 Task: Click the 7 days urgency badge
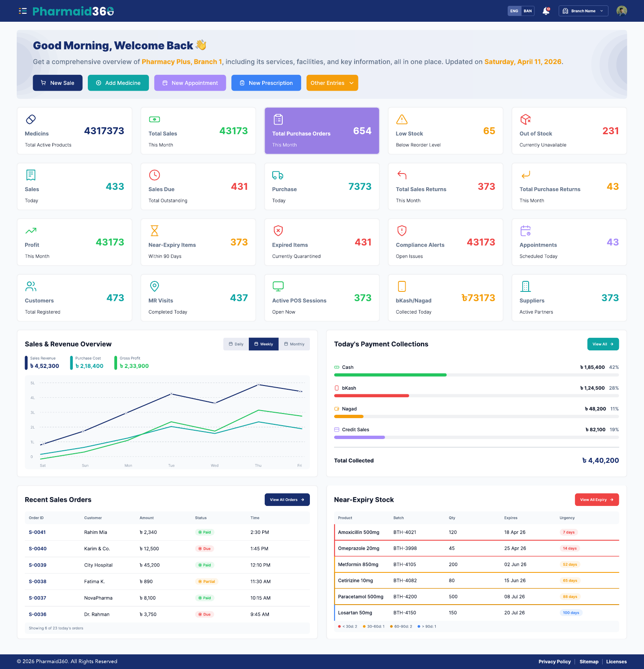(x=569, y=532)
